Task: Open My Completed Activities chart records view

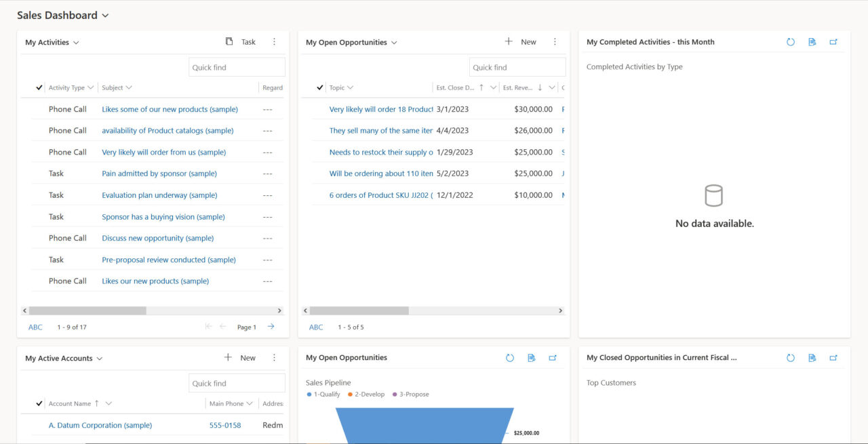Action: click(812, 41)
